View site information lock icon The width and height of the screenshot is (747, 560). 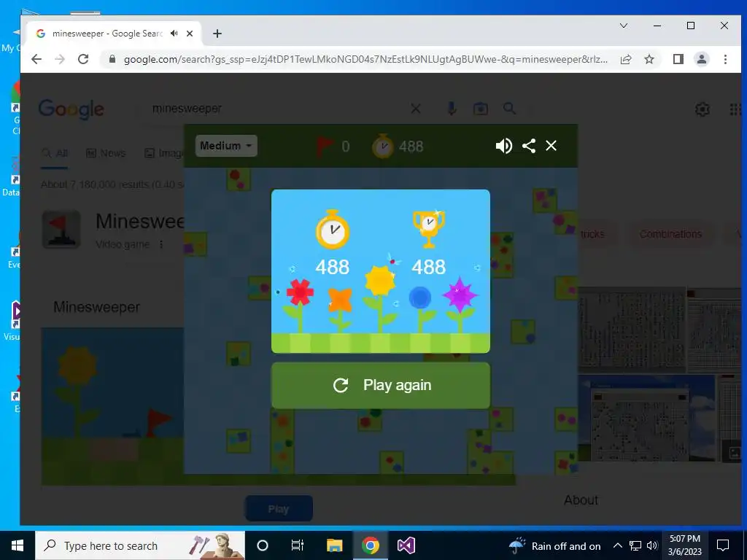point(112,59)
